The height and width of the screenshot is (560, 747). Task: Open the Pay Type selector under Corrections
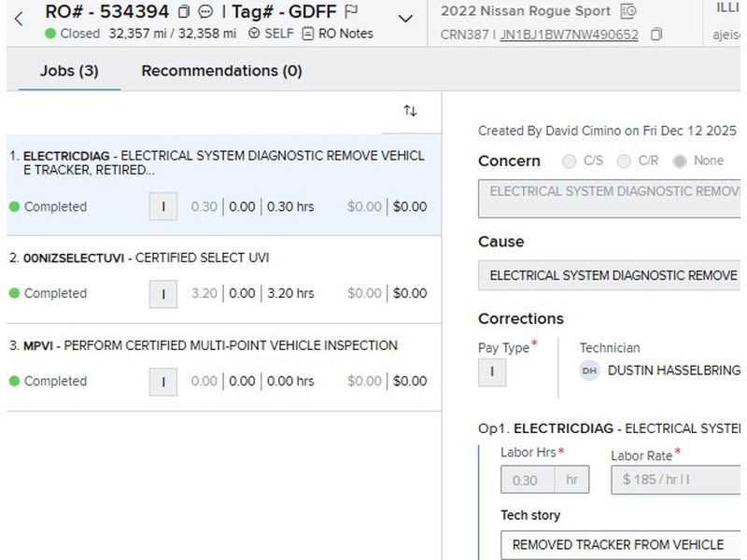click(492, 372)
